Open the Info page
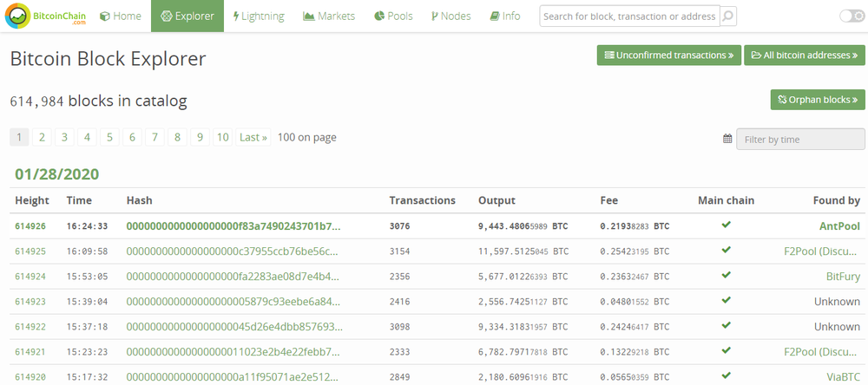Viewport: 868px width, 385px height. 505,16
